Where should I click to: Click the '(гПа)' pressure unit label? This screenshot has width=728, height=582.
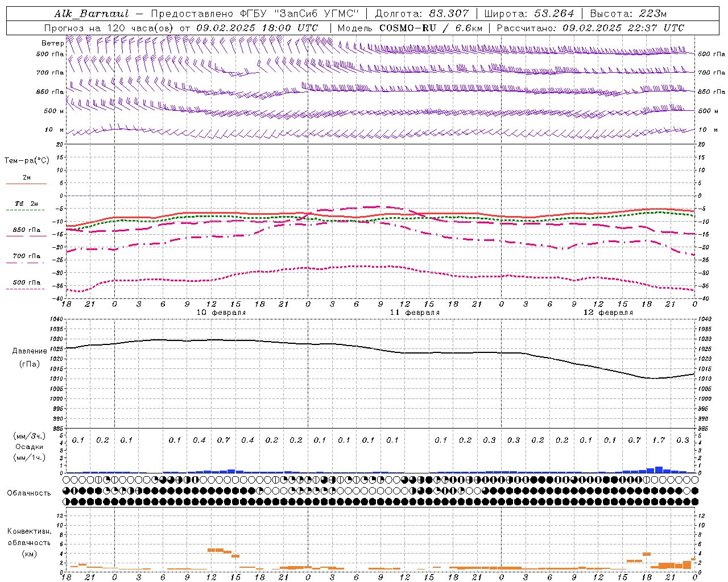(30, 364)
